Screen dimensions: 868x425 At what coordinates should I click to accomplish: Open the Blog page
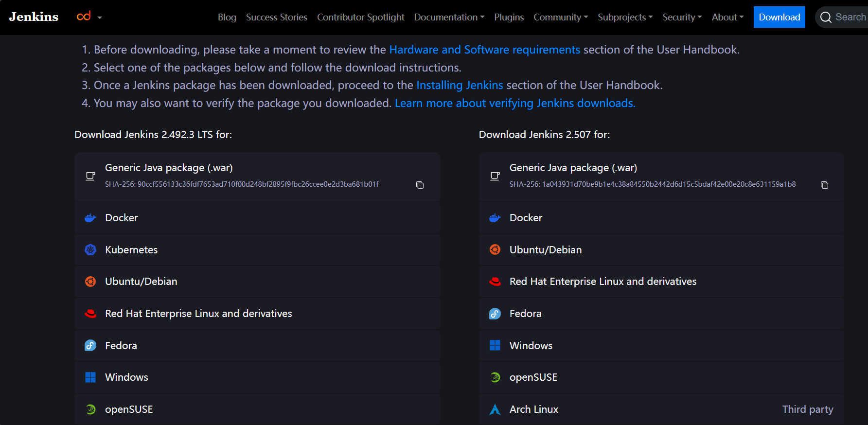tap(227, 17)
